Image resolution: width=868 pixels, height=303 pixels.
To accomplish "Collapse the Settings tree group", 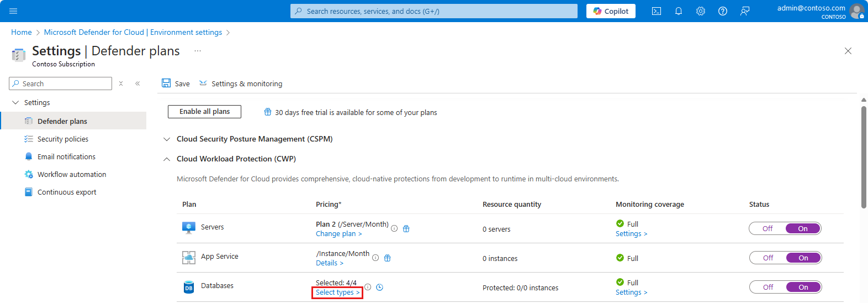I will pyautogui.click(x=15, y=102).
